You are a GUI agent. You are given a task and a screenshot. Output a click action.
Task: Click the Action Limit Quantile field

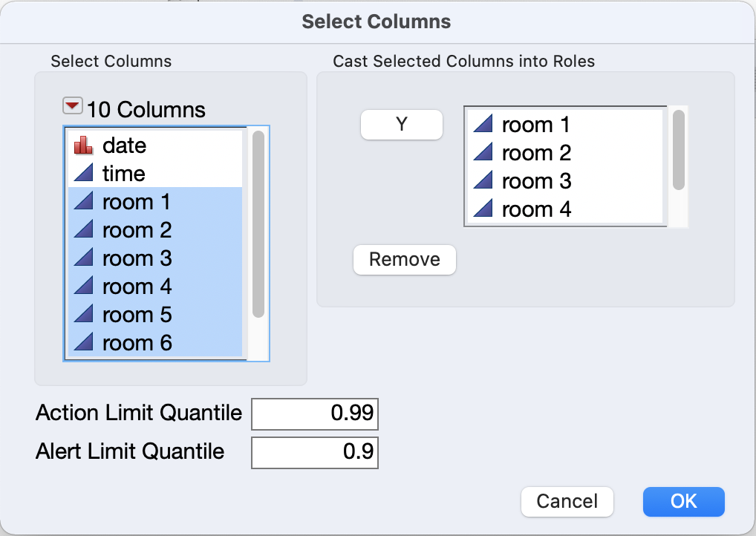tap(315, 414)
